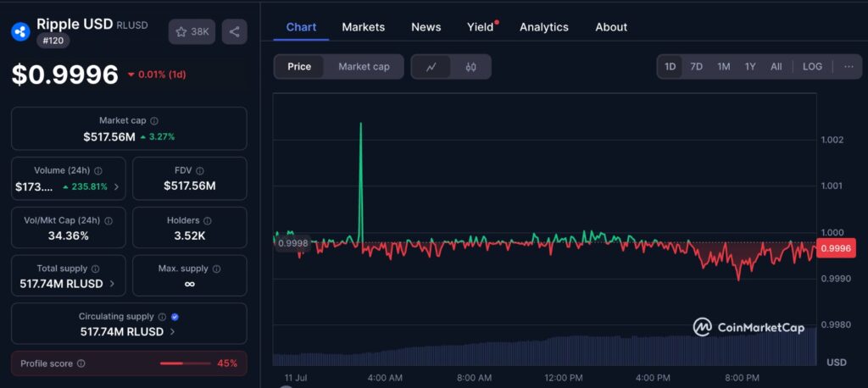Switch to candlestick chart view icon
868x388 pixels.
(x=471, y=67)
